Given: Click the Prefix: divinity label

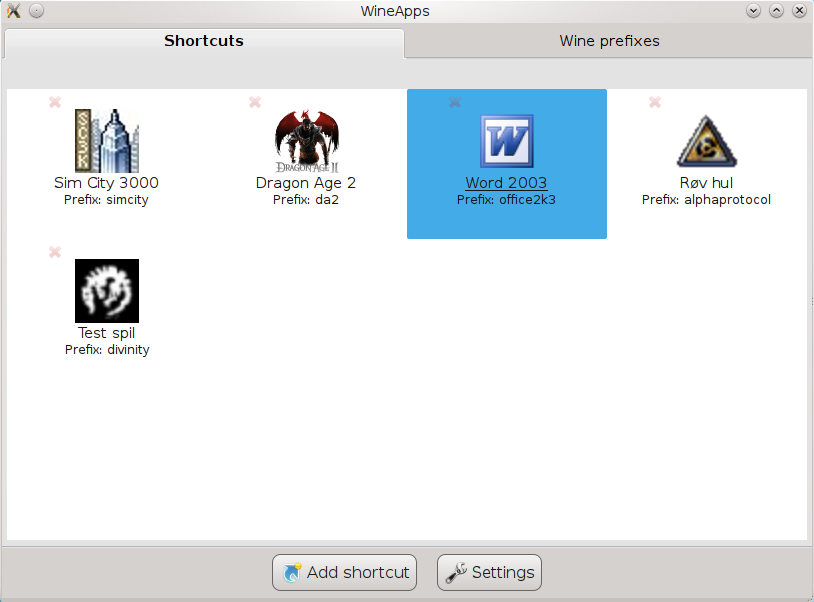Looking at the screenshot, I should click(106, 350).
